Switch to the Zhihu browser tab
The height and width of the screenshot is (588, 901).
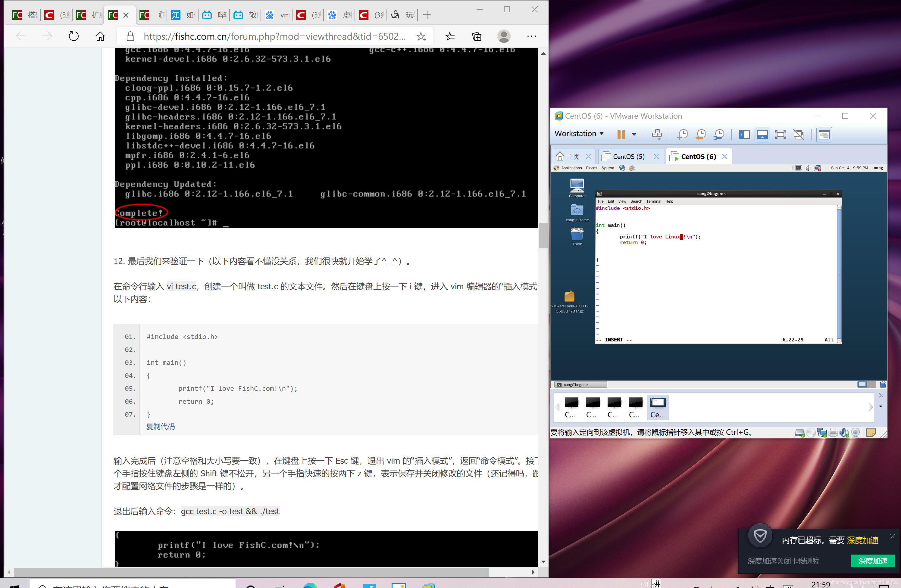point(183,15)
